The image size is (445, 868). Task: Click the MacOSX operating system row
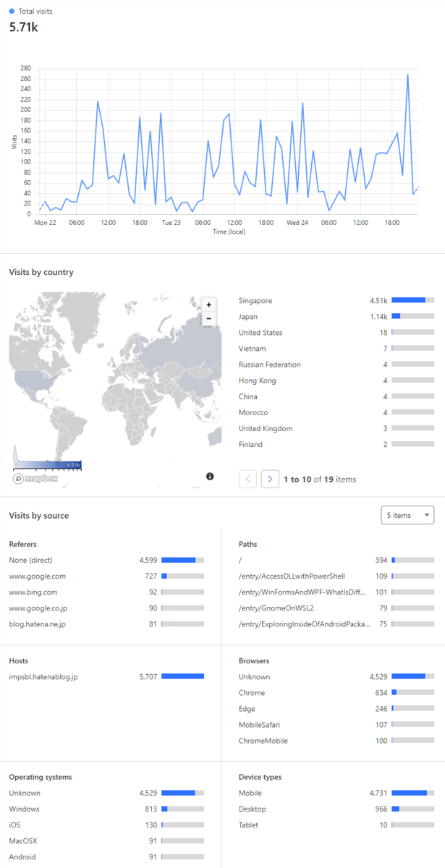tap(106, 841)
